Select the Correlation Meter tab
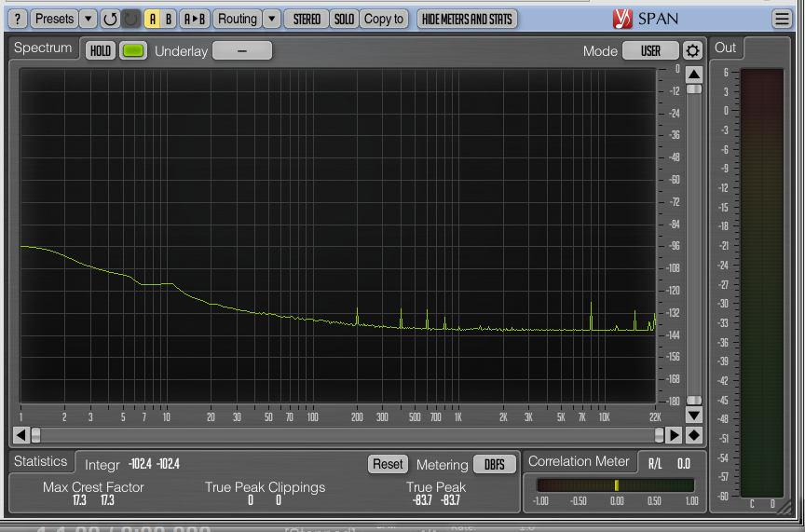The height and width of the screenshot is (532, 805). 579,461
